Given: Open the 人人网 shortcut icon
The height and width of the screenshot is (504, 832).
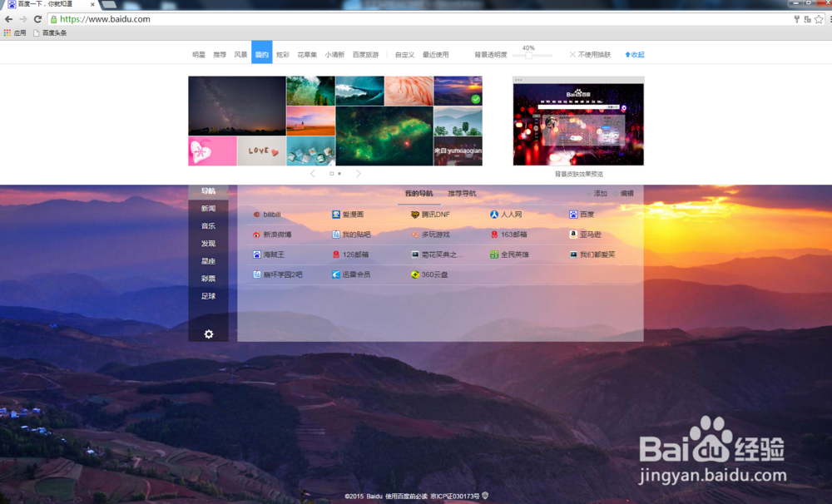Looking at the screenshot, I should (x=494, y=215).
